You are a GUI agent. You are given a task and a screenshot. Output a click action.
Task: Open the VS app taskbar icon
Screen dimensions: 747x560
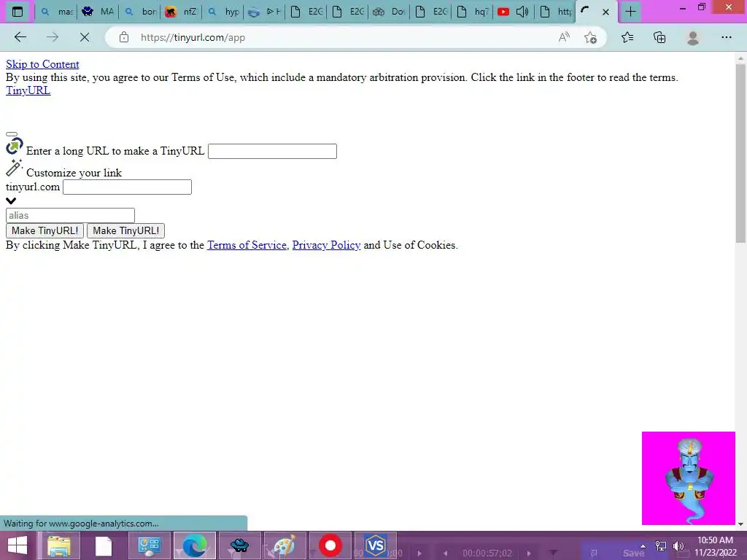(x=376, y=545)
